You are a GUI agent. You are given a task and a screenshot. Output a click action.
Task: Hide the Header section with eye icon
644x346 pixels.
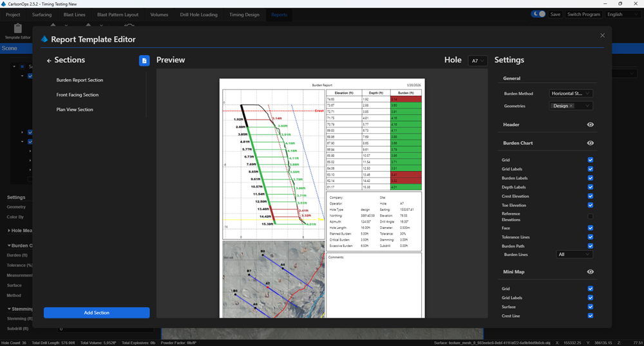590,125
